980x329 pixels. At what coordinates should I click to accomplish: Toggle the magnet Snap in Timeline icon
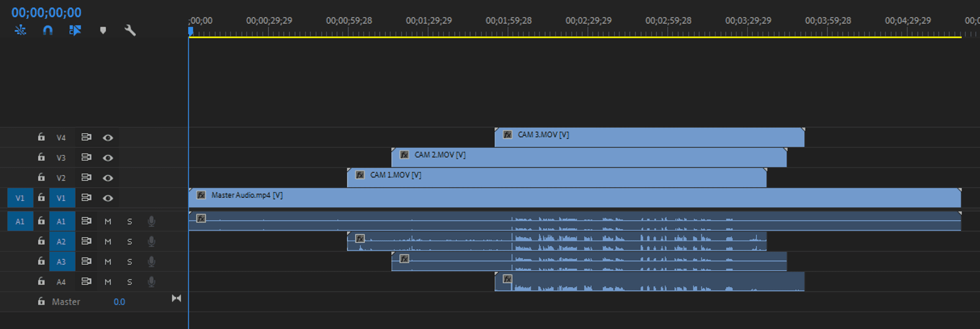coord(47,30)
